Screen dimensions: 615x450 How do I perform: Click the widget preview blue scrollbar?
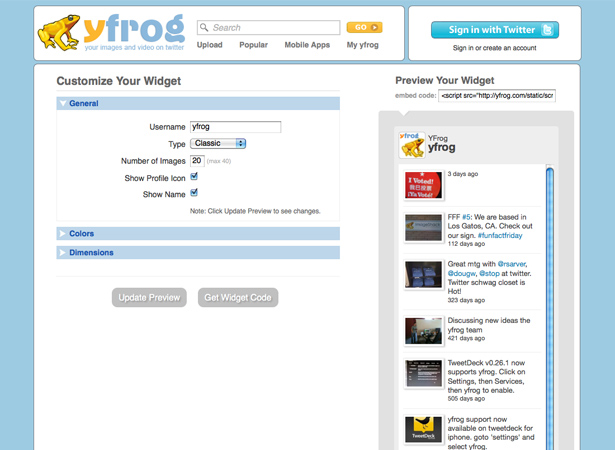pyautogui.click(x=549, y=308)
